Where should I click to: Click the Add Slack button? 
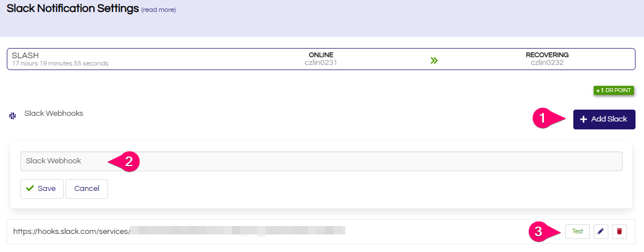tap(604, 119)
